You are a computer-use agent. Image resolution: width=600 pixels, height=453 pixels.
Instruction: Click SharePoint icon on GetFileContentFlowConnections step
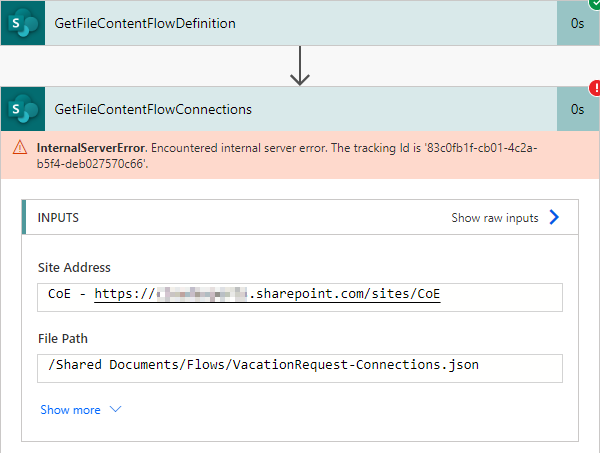click(x=22, y=109)
